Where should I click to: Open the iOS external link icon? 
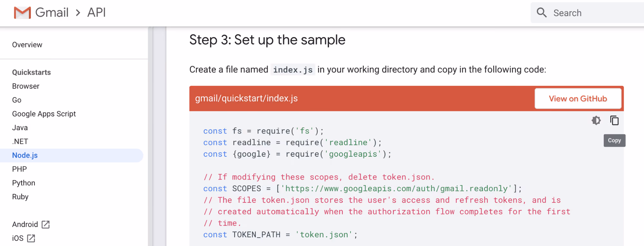31,238
